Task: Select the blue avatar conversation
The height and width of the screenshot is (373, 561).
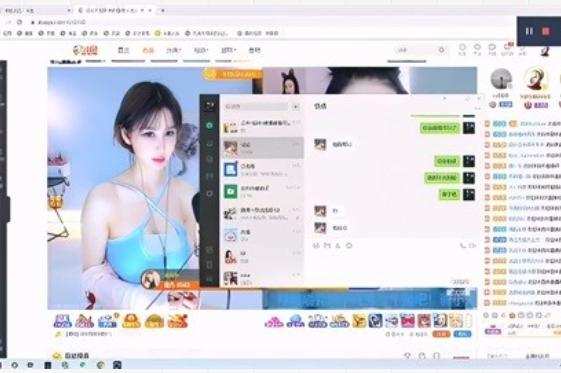Action: 263,170
